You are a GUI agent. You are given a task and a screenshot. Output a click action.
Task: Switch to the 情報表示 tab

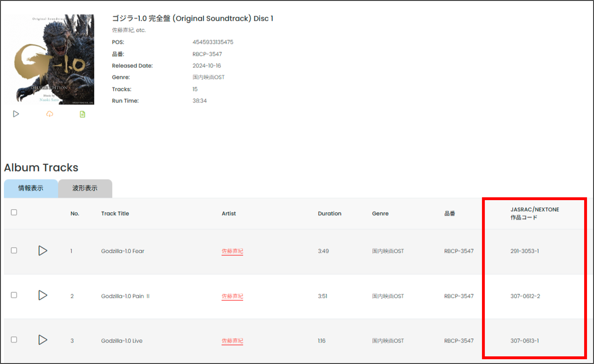[31, 188]
